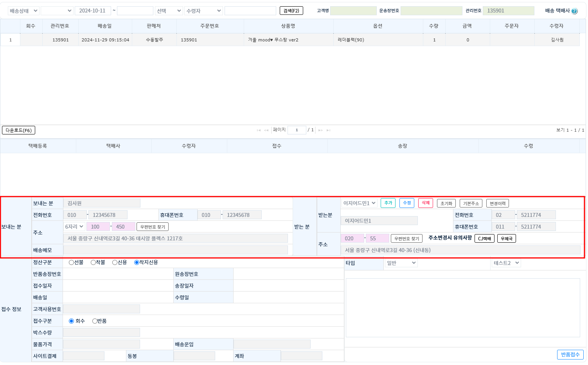Open the 6자리 postal code dropdown
The width and height of the screenshot is (588, 365).
pyautogui.click(x=74, y=227)
